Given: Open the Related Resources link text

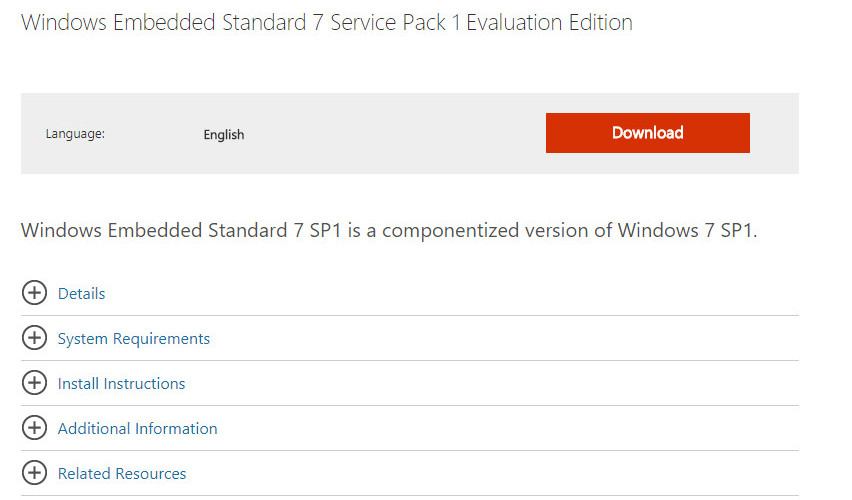Looking at the screenshot, I should [x=122, y=473].
